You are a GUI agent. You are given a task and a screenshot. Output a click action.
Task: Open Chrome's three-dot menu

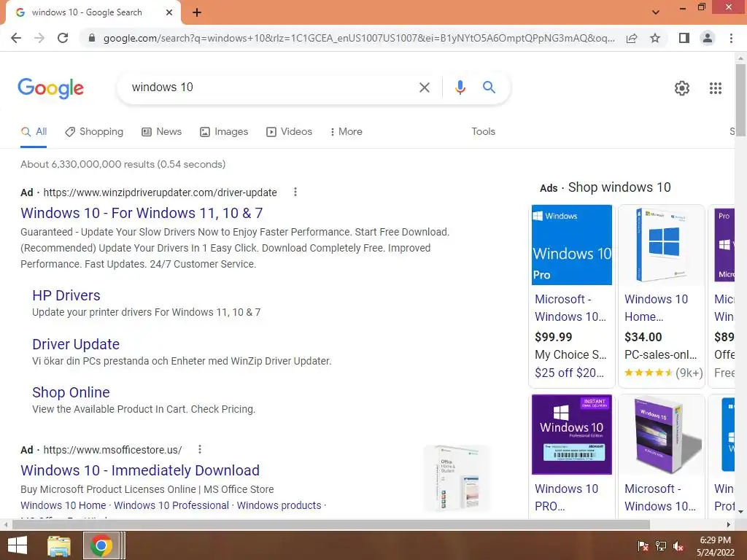pyautogui.click(x=731, y=38)
